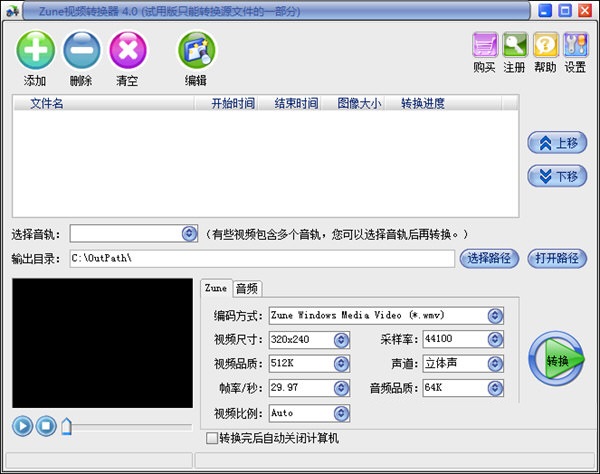Move item down with 下移 button
The height and width of the screenshot is (474, 600).
(x=557, y=176)
